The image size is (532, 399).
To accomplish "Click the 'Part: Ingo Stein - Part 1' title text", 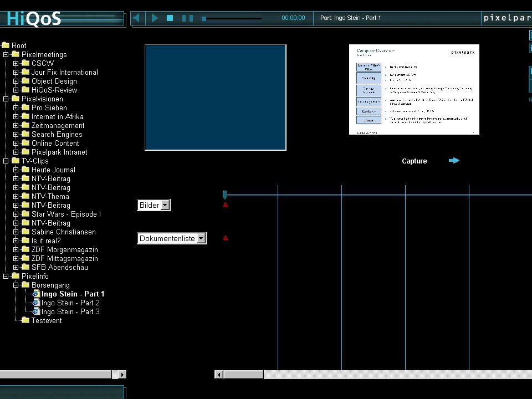I will pos(350,18).
